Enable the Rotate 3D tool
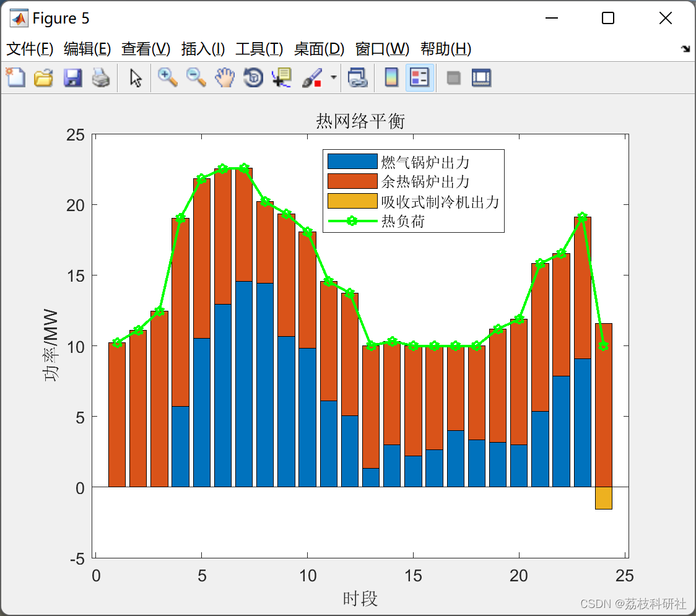Viewport: 696px width, 616px height. (253, 77)
